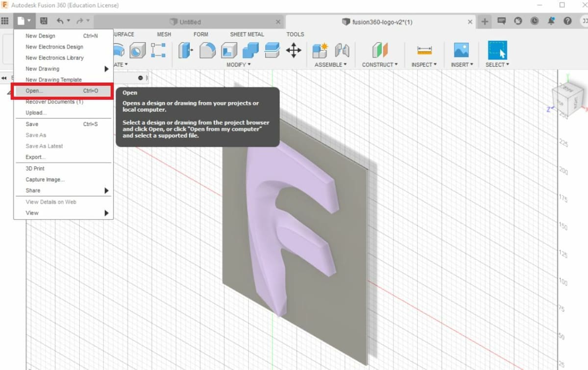Click the Joint tool icon
The width and height of the screenshot is (588, 370).
click(x=342, y=50)
